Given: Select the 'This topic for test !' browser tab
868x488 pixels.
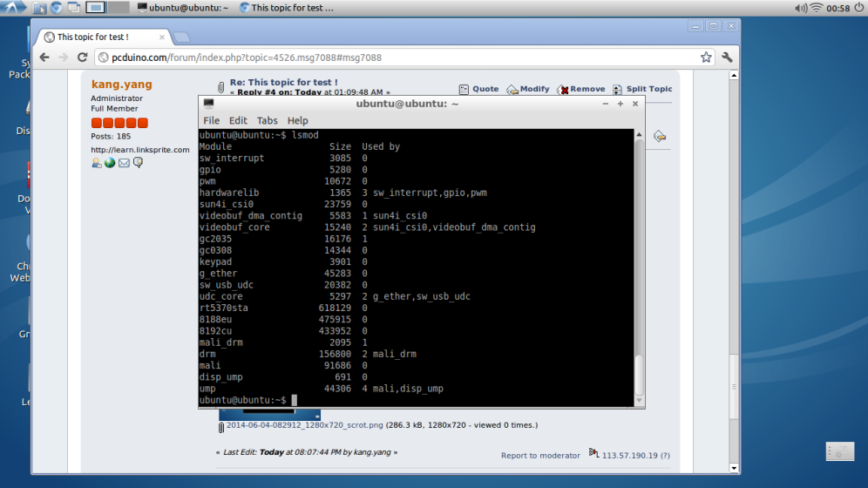Looking at the screenshot, I should [104, 37].
